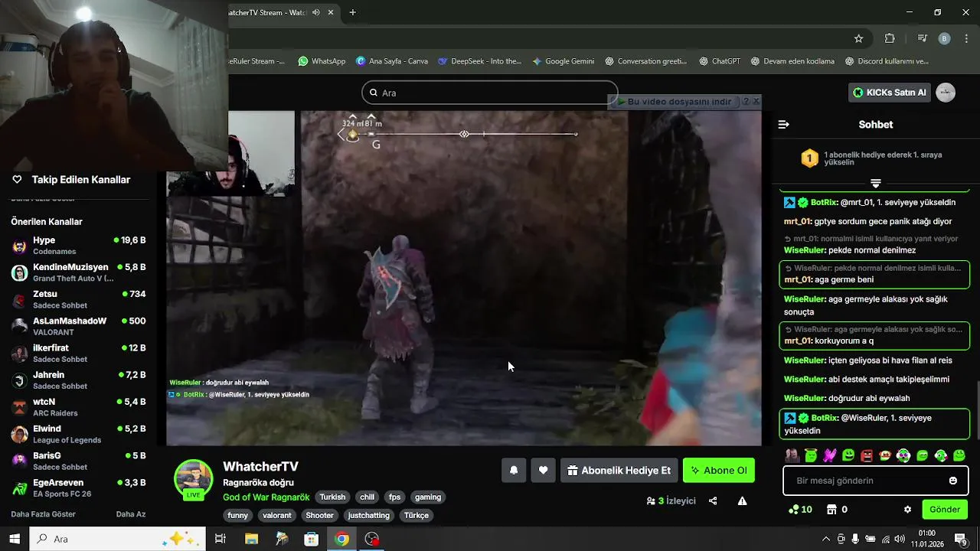
Task: Click the shop icon under chat
Action: coord(830,510)
